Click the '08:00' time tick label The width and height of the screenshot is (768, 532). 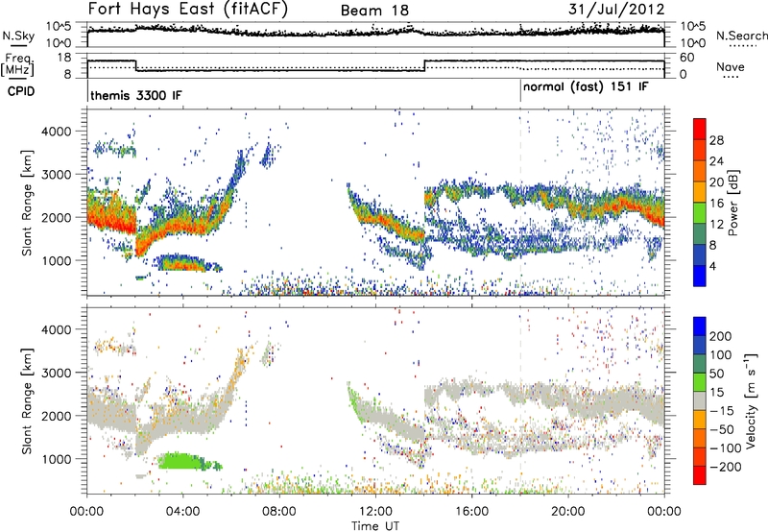(279, 512)
